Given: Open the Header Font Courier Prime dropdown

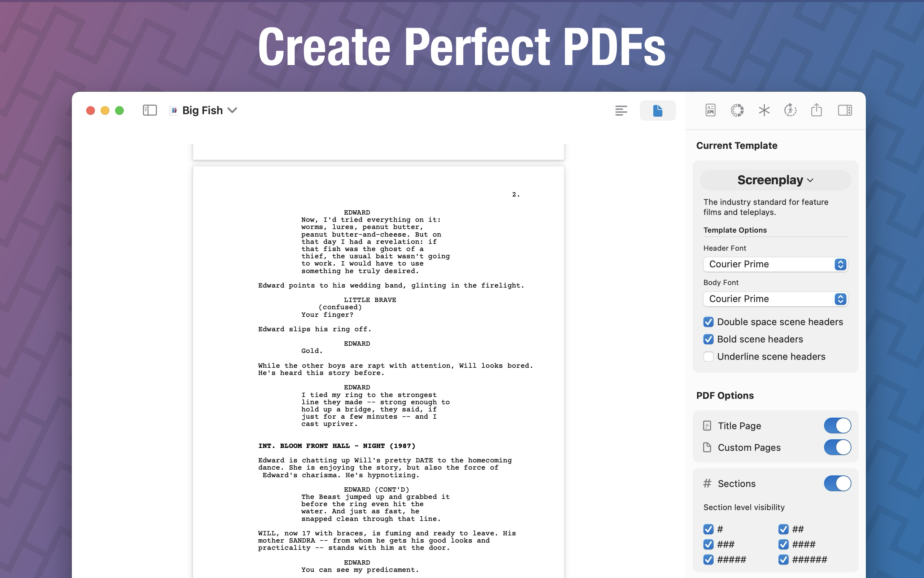Looking at the screenshot, I should tap(775, 264).
